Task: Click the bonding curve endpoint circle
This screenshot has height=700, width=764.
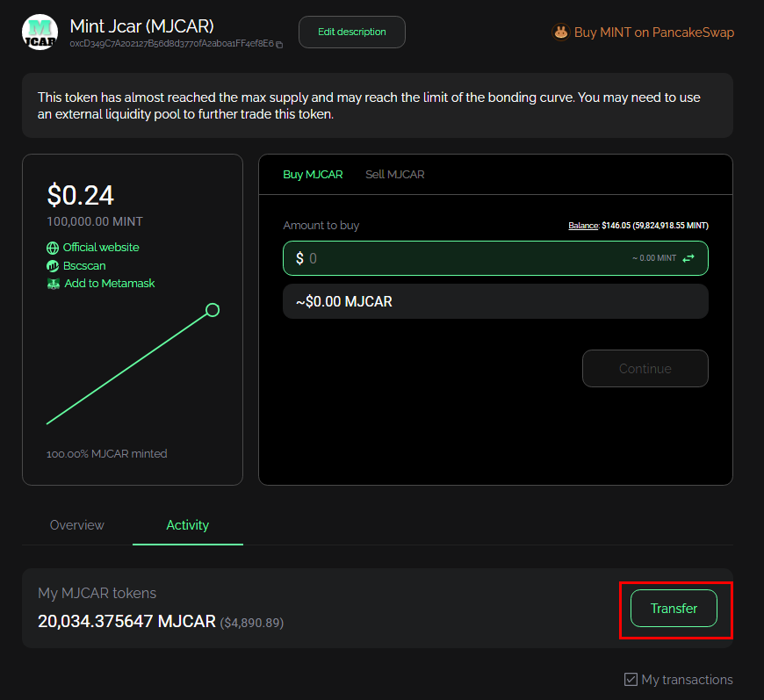Action: pyautogui.click(x=213, y=310)
